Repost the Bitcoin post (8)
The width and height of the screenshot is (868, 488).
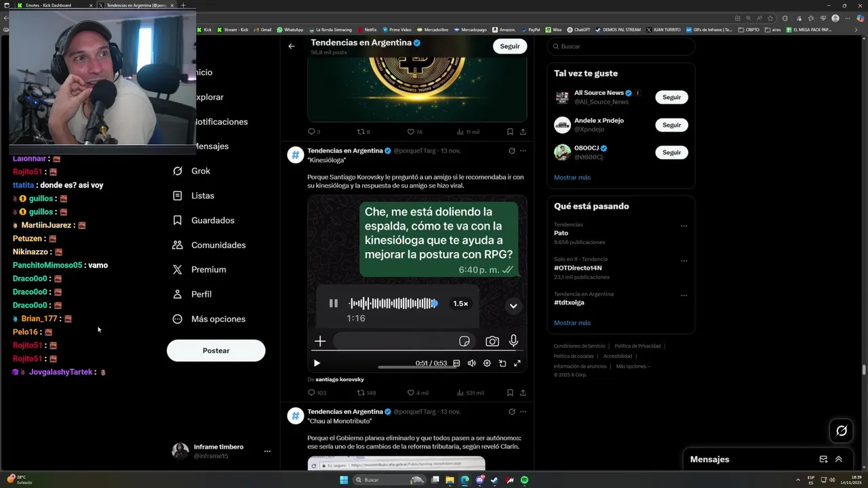(x=363, y=131)
